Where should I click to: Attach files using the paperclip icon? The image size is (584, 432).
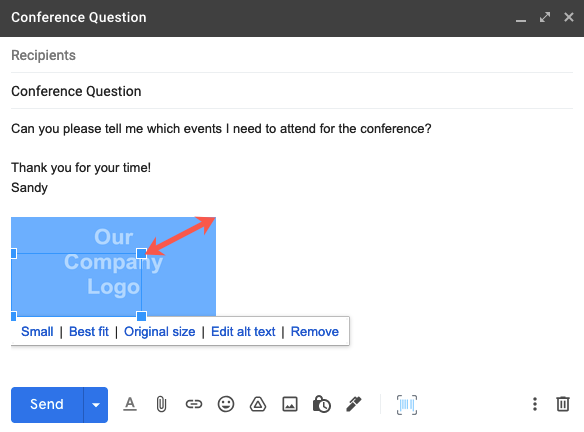[x=161, y=404]
